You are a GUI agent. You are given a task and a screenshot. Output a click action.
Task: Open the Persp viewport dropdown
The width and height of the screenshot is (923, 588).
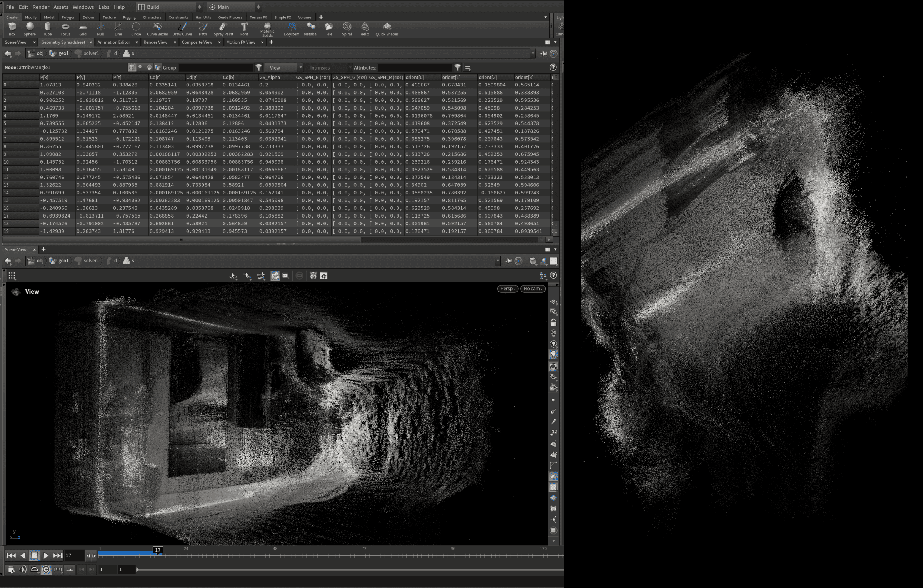(507, 289)
